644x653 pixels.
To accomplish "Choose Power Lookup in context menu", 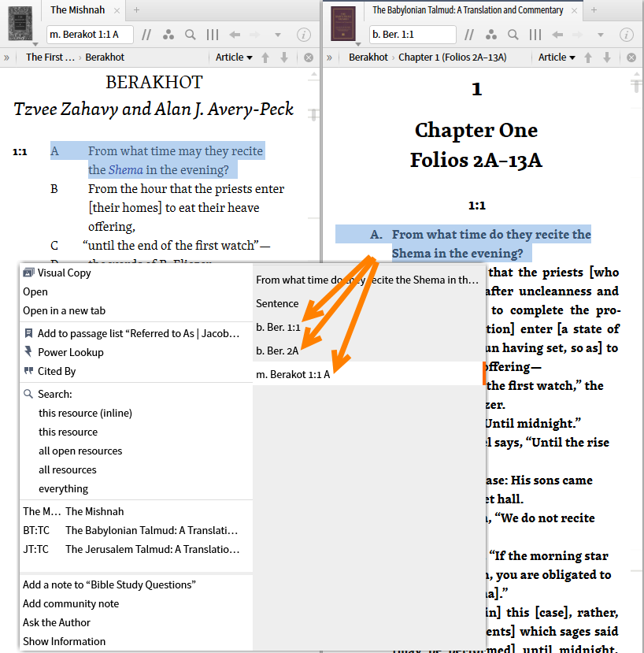I will point(136,352).
